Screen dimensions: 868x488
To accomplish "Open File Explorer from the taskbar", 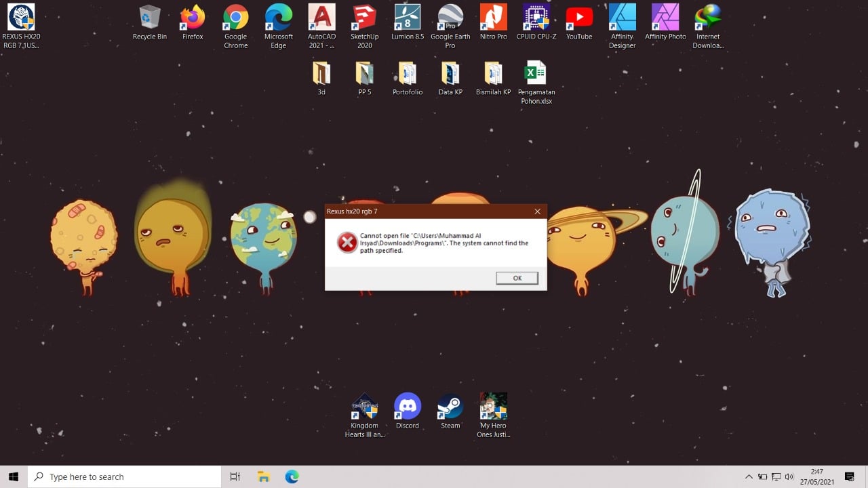I will 264,476.
